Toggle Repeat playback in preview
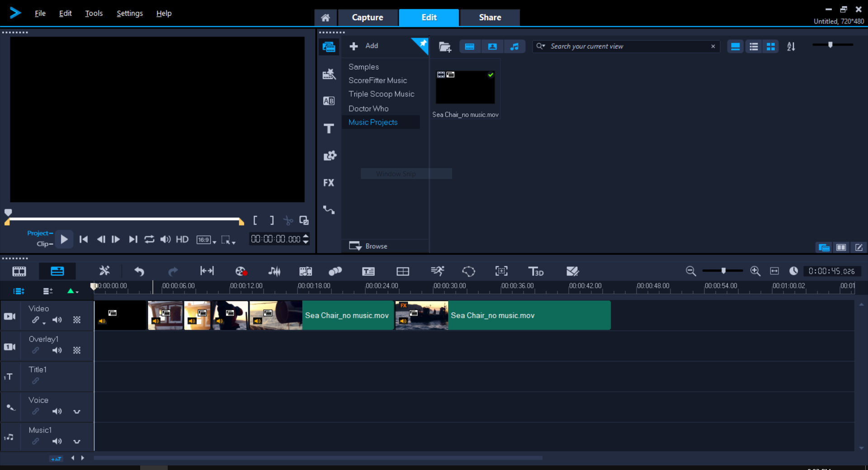This screenshot has height=470, width=868. [149, 239]
